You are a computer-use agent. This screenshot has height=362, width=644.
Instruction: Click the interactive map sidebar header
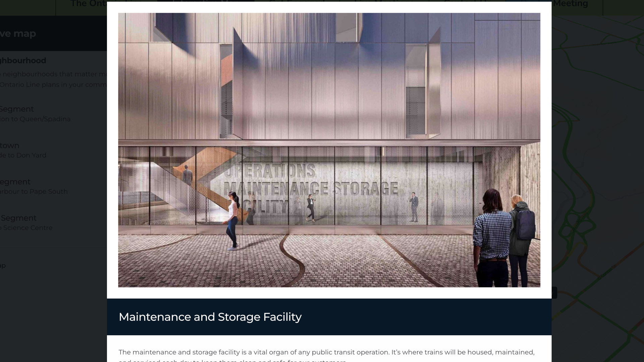[18, 34]
